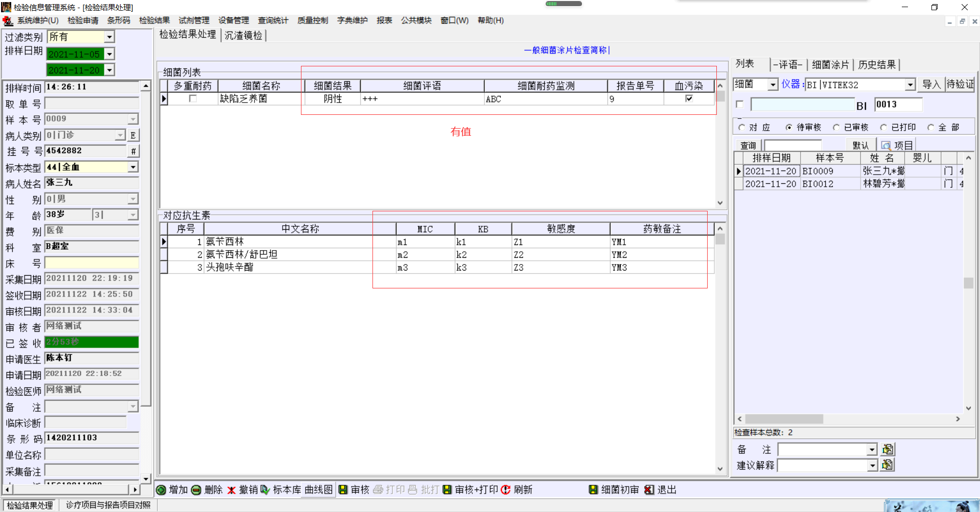Switch to the 沉渣镜检 tab
This screenshot has height=512, width=980.
[243, 35]
